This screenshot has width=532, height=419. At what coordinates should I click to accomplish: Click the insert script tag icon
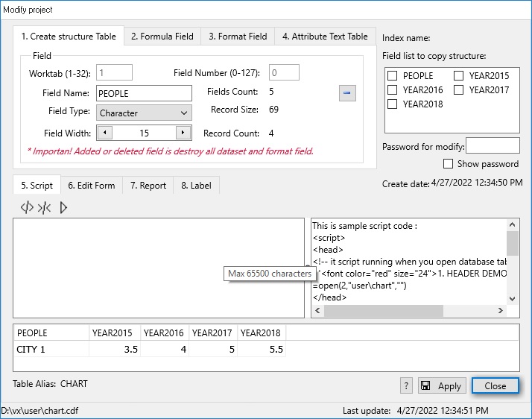[x=27, y=207]
